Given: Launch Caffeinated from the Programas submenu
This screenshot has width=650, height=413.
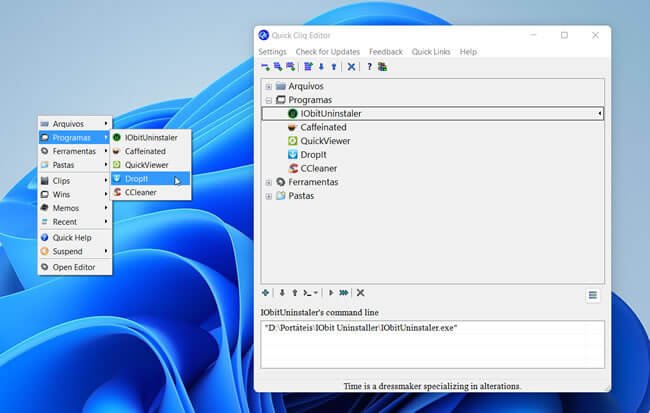Looking at the screenshot, I should pyautogui.click(x=151, y=151).
